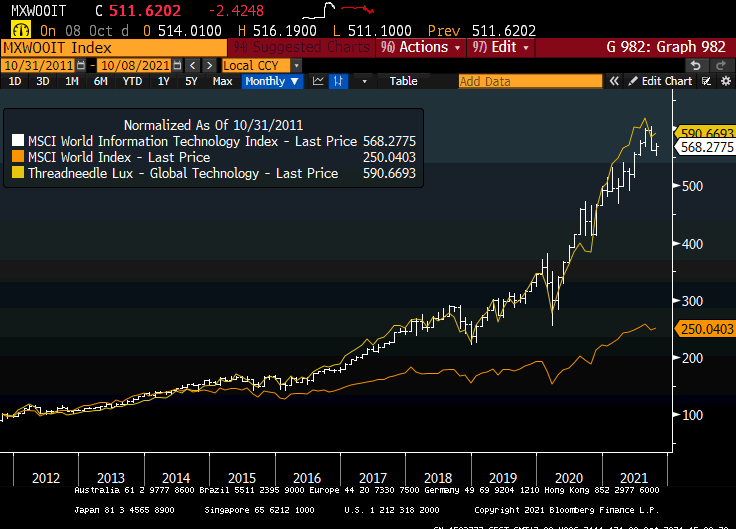
Task: Open the Monthly periodicity dropdown
Action: tap(272, 81)
